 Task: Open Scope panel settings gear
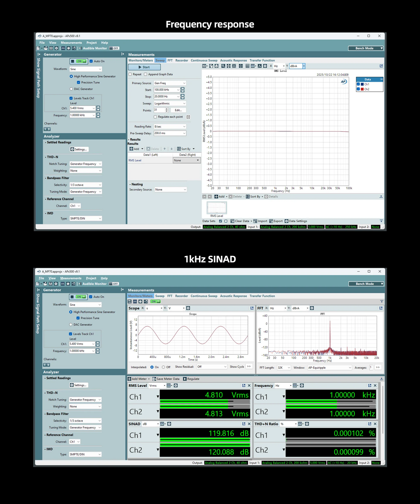(188, 308)
